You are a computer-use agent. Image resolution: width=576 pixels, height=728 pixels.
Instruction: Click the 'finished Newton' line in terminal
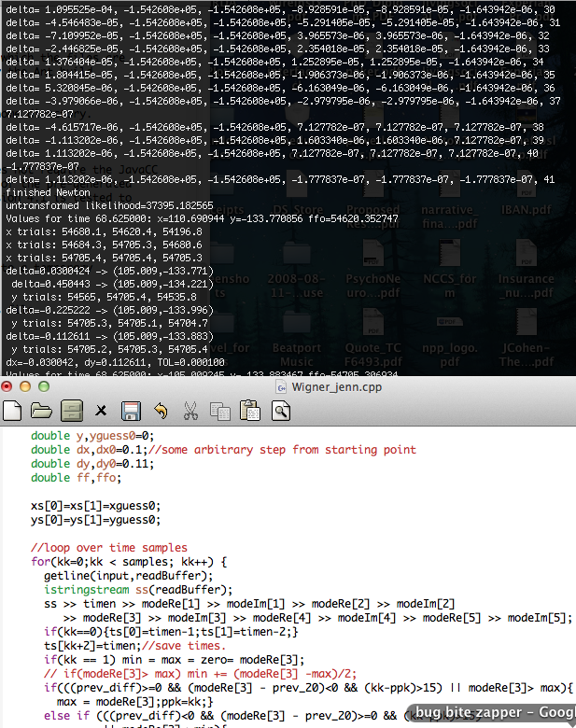tap(41, 192)
